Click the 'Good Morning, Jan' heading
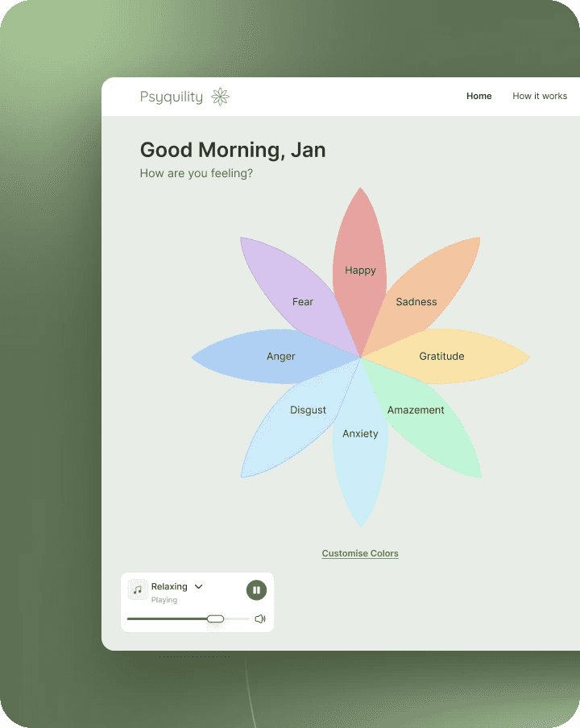This screenshot has width=580, height=728. (x=233, y=151)
